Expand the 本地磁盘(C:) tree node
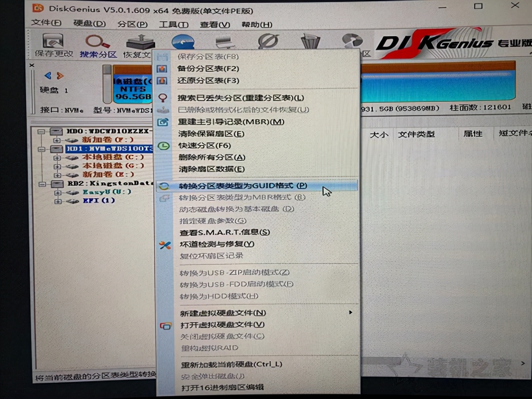Screen dimensions: 532x399 (x=57, y=157)
